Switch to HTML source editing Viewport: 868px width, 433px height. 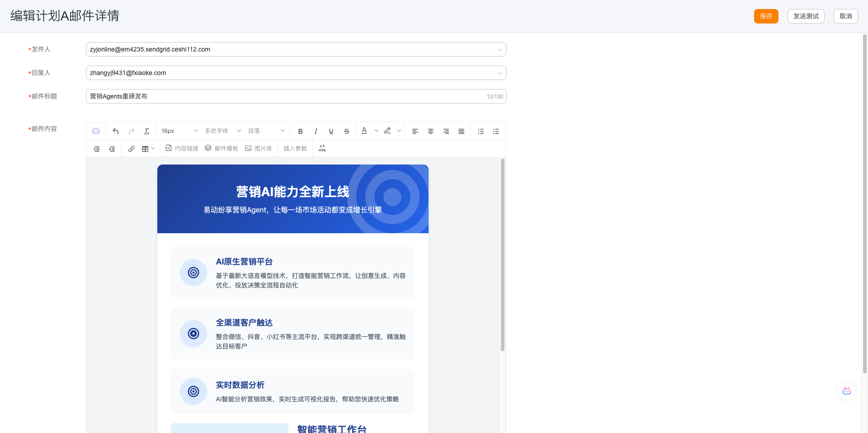322,148
